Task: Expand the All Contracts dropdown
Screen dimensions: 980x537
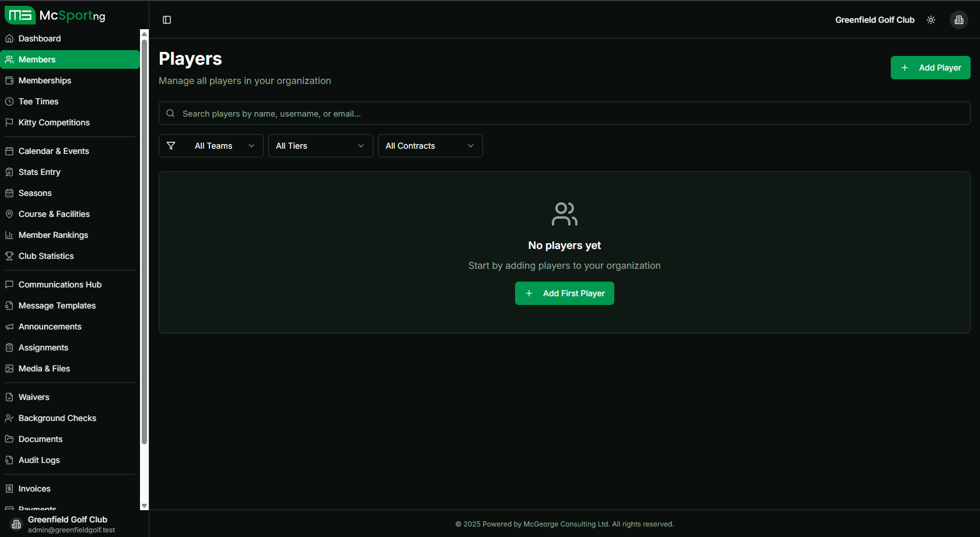Action: coord(430,146)
